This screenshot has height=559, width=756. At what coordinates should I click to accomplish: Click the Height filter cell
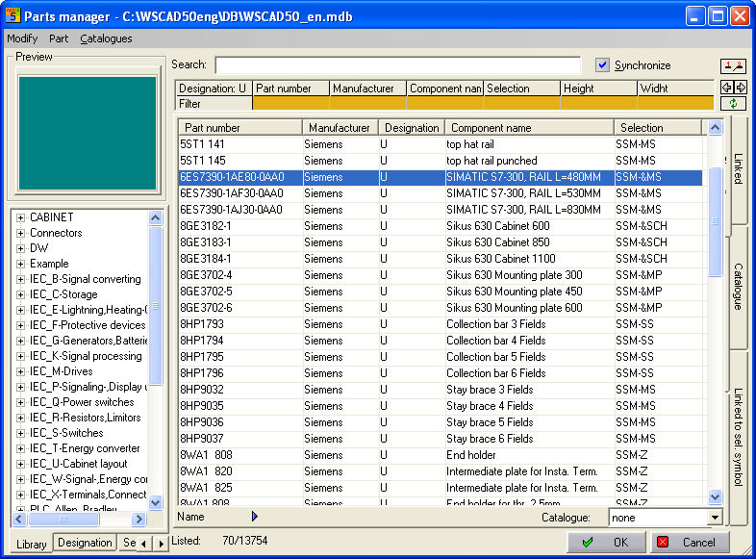pyautogui.click(x=598, y=103)
